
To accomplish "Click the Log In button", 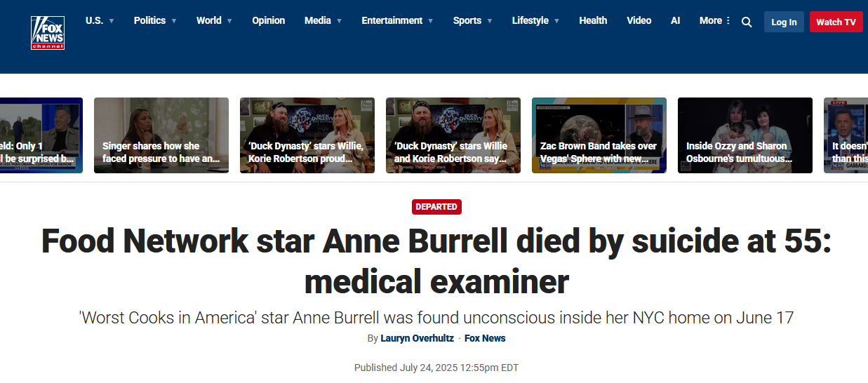I will (x=784, y=22).
